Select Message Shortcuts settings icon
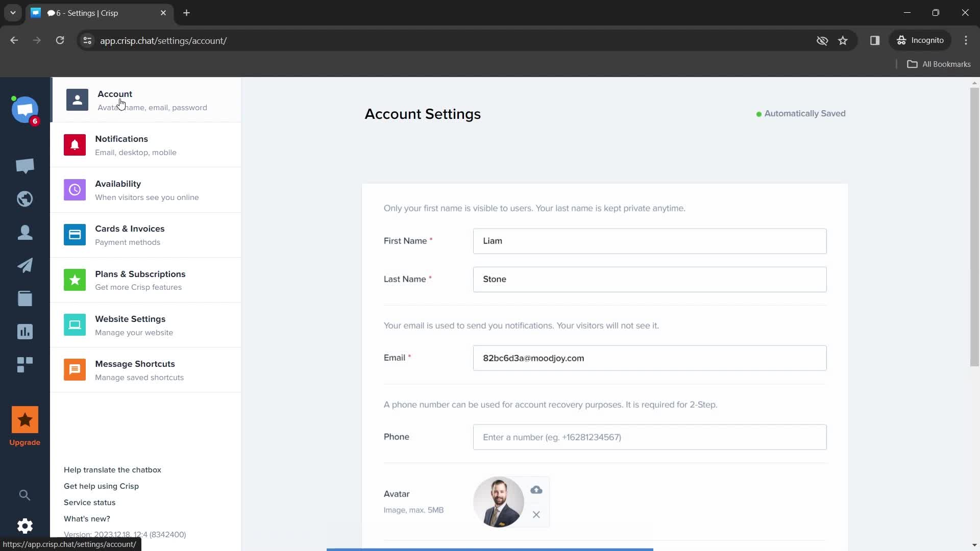The height and width of the screenshot is (551, 980). click(75, 369)
